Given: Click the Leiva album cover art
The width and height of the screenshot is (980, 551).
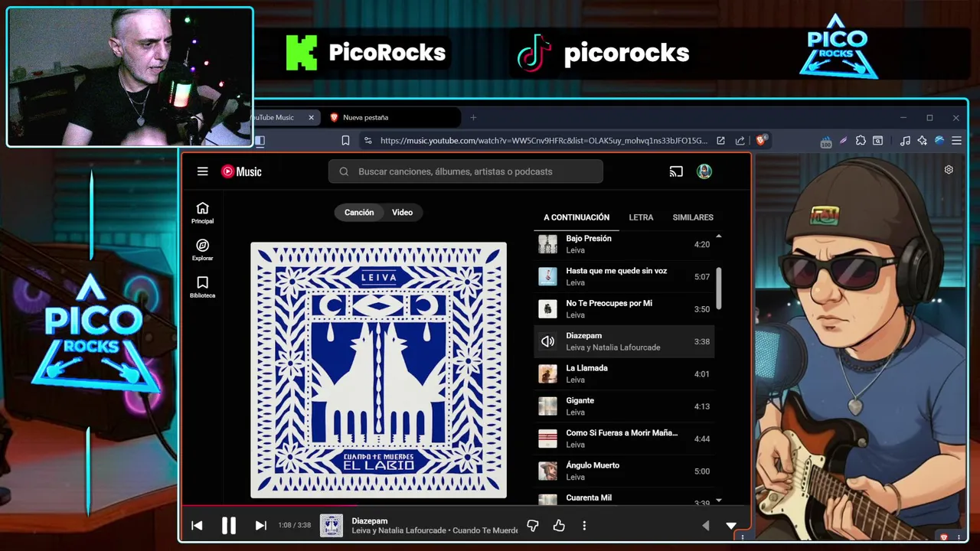Looking at the screenshot, I should tap(378, 370).
